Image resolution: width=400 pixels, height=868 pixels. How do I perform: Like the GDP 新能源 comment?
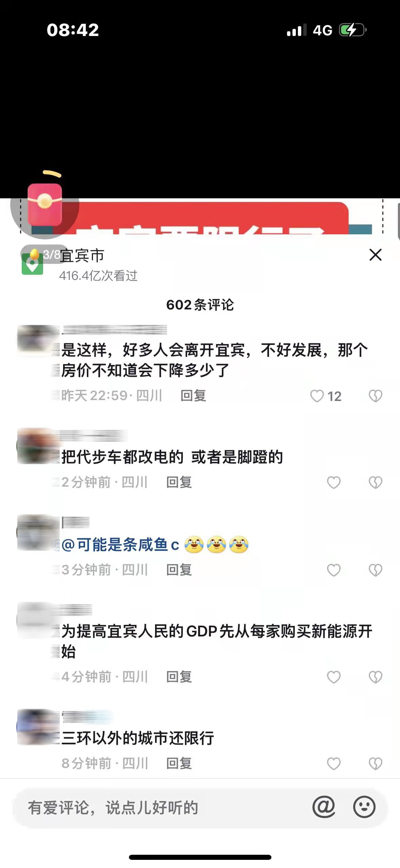(334, 677)
